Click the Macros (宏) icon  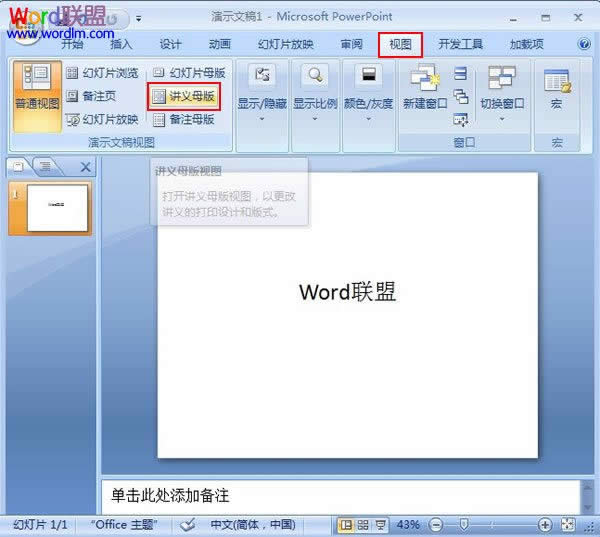tap(557, 80)
